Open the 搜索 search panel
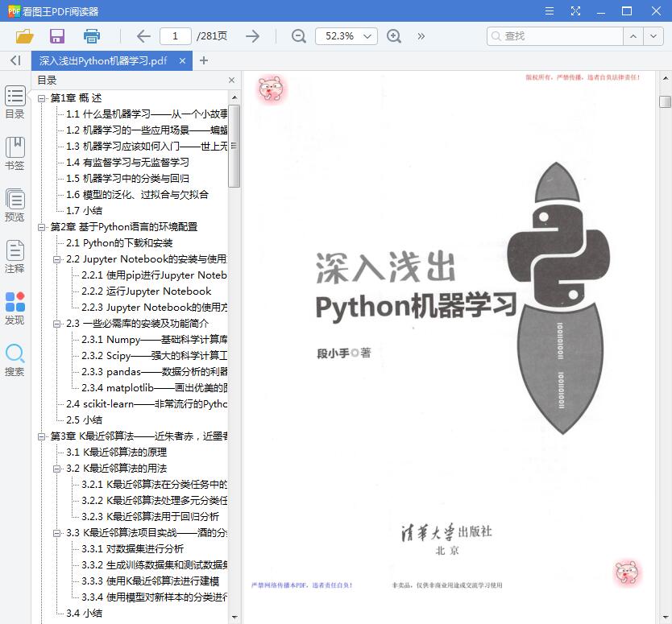This screenshot has height=624, width=672. pyautogui.click(x=14, y=358)
